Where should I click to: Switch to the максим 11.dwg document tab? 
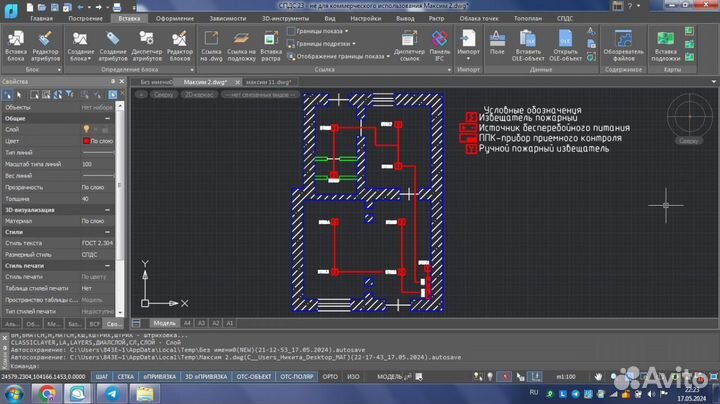pos(268,82)
